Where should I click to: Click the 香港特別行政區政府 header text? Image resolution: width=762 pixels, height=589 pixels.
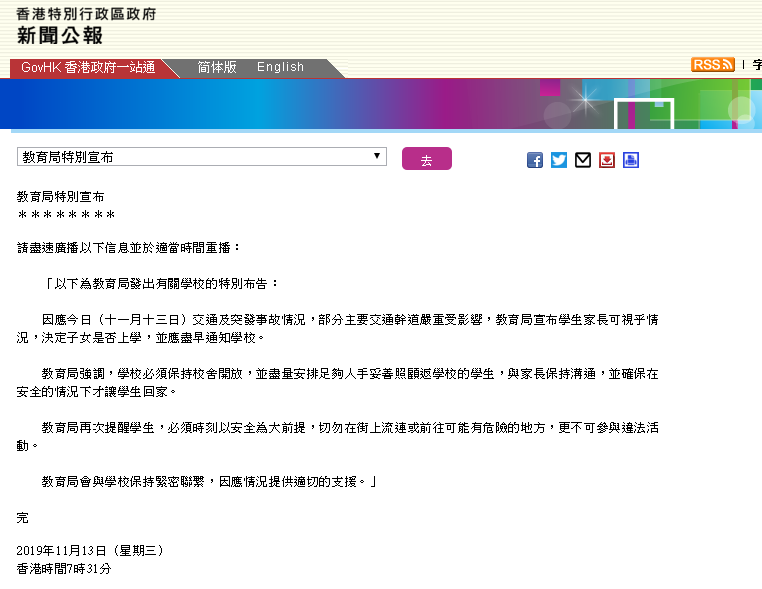(86, 14)
